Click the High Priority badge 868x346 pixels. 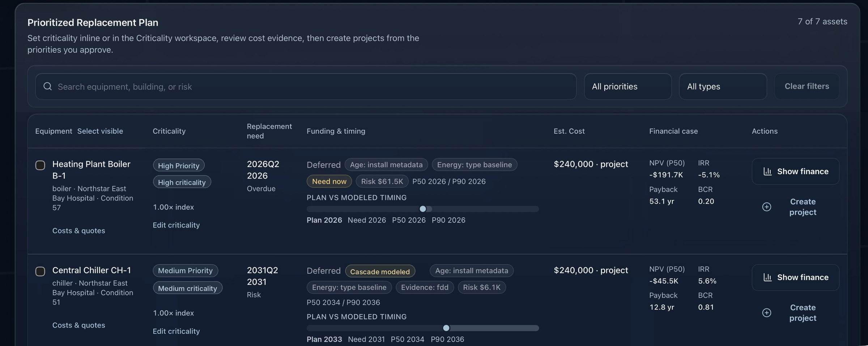[179, 165]
